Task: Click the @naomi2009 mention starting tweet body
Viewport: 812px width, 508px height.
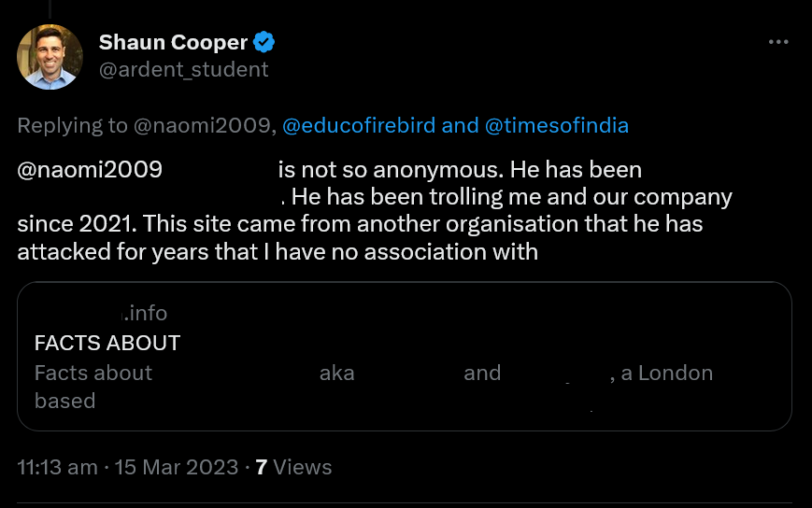Action: [90, 171]
